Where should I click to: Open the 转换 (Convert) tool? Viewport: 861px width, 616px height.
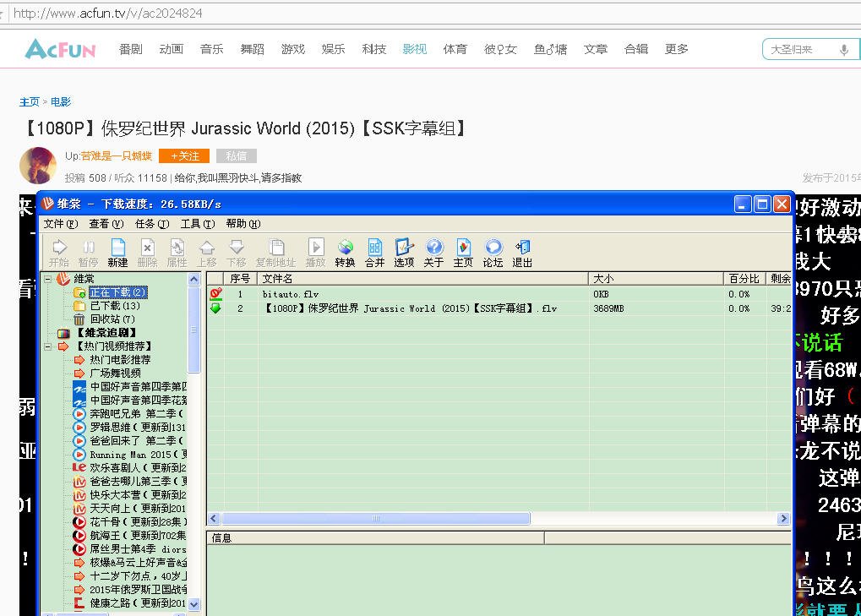345,249
